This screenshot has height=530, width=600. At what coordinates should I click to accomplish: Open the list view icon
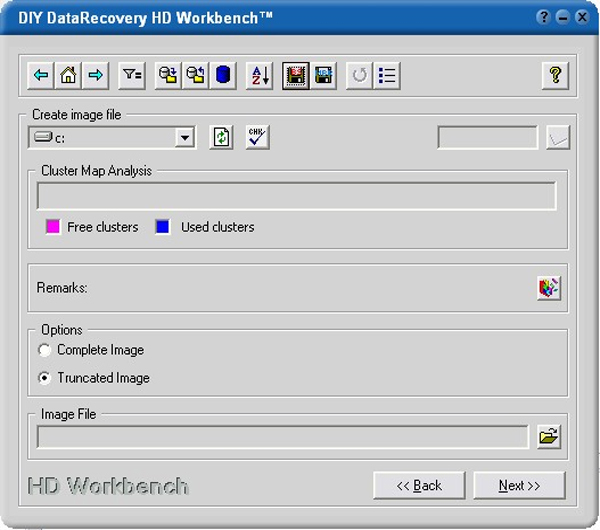[x=387, y=75]
